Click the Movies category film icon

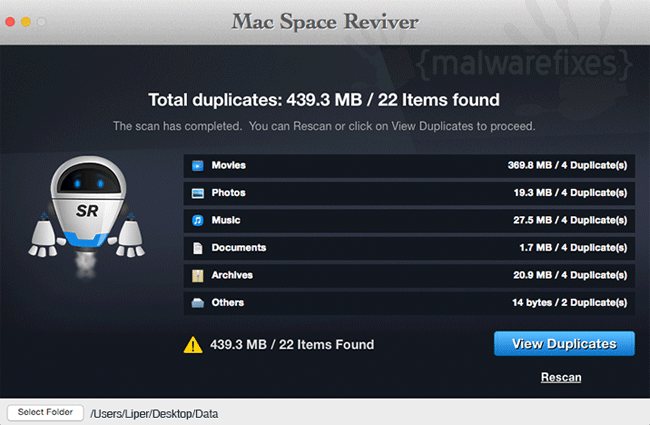[x=198, y=166]
